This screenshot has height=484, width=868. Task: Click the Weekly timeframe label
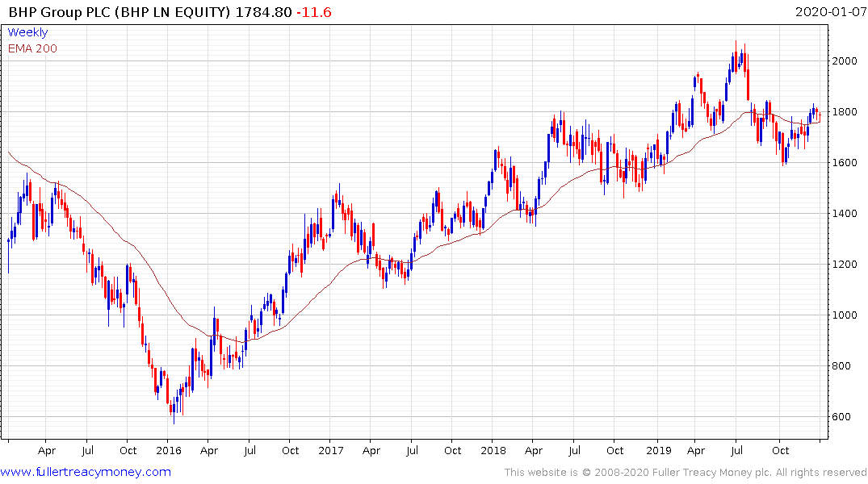tap(27, 33)
